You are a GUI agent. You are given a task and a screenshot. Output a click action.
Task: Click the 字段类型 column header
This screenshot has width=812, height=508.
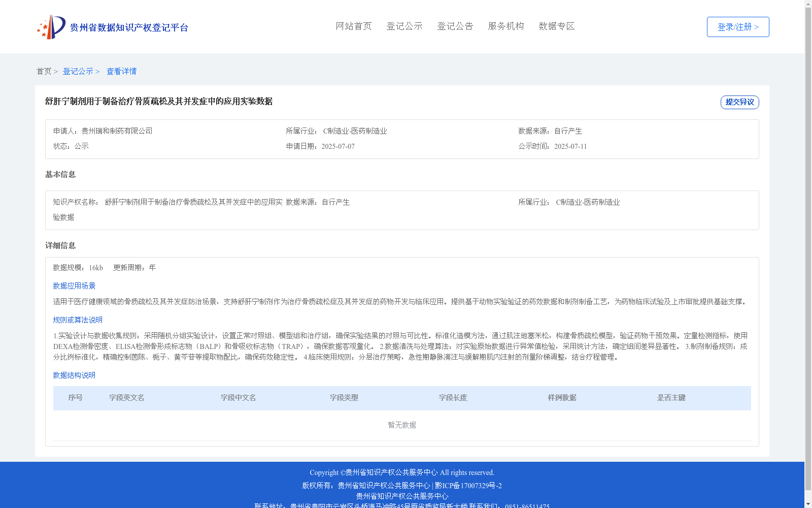point(344,398)
